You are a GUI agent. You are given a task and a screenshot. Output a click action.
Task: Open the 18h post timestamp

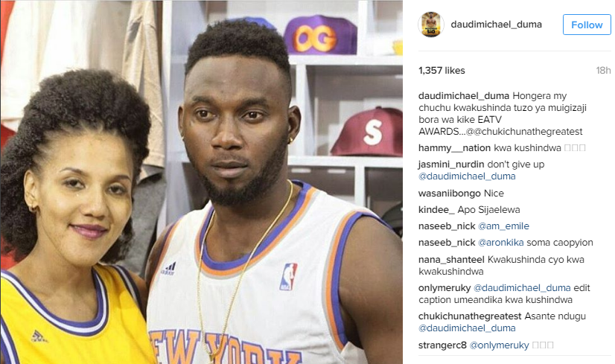(x=603, y=71)
